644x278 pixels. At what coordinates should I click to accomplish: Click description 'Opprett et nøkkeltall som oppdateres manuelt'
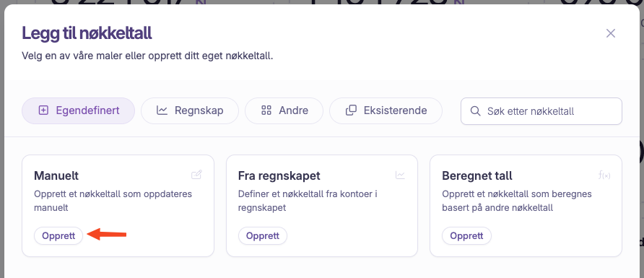point(113,201)
